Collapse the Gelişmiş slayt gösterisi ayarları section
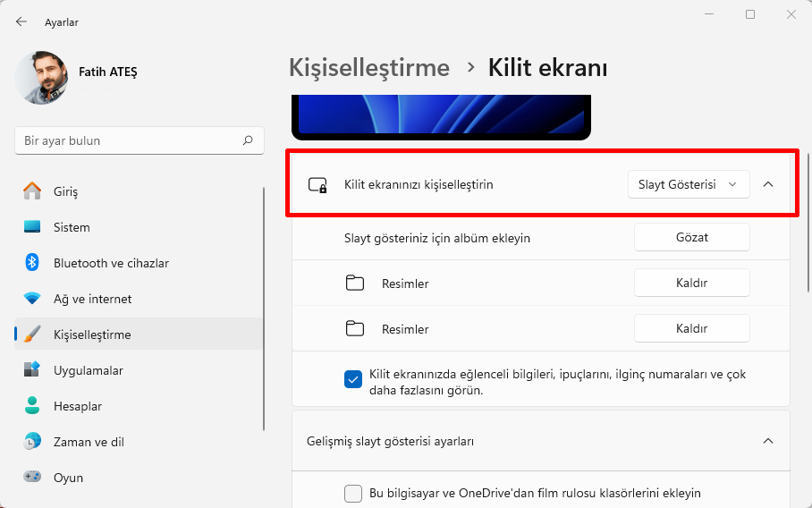The height and width of the screenshot is (508, 812). (768, 441)
